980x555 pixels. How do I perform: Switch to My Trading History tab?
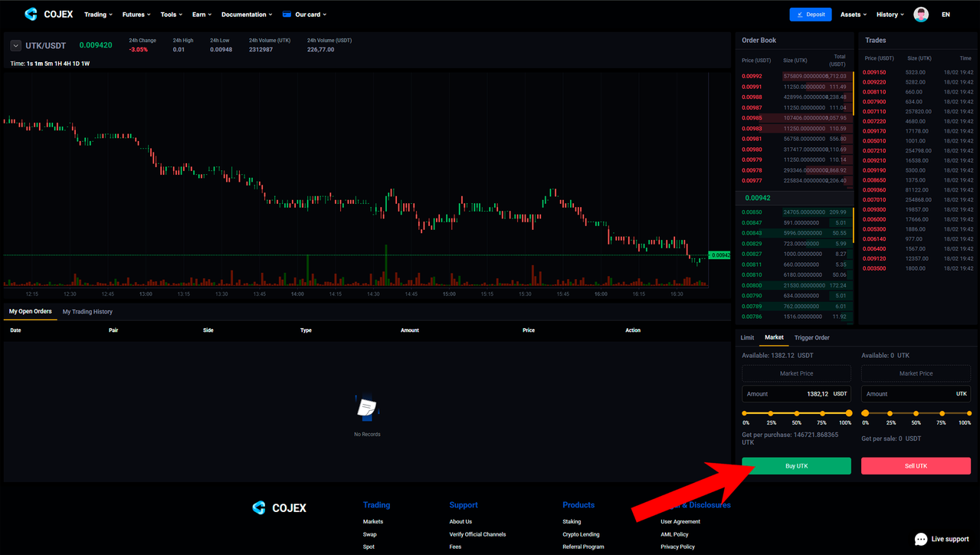[x=87, y=311]
